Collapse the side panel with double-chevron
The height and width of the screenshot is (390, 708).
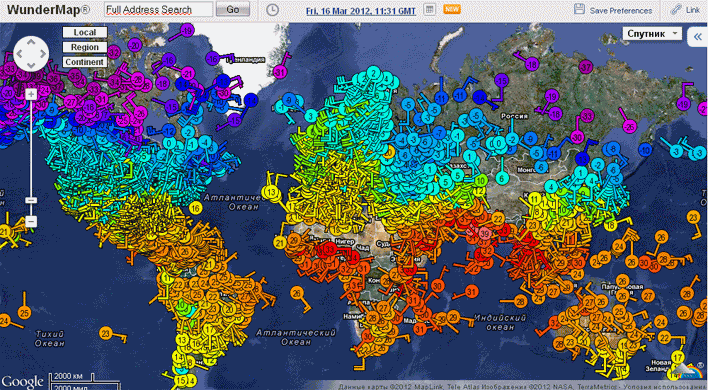tap(697, 37)
